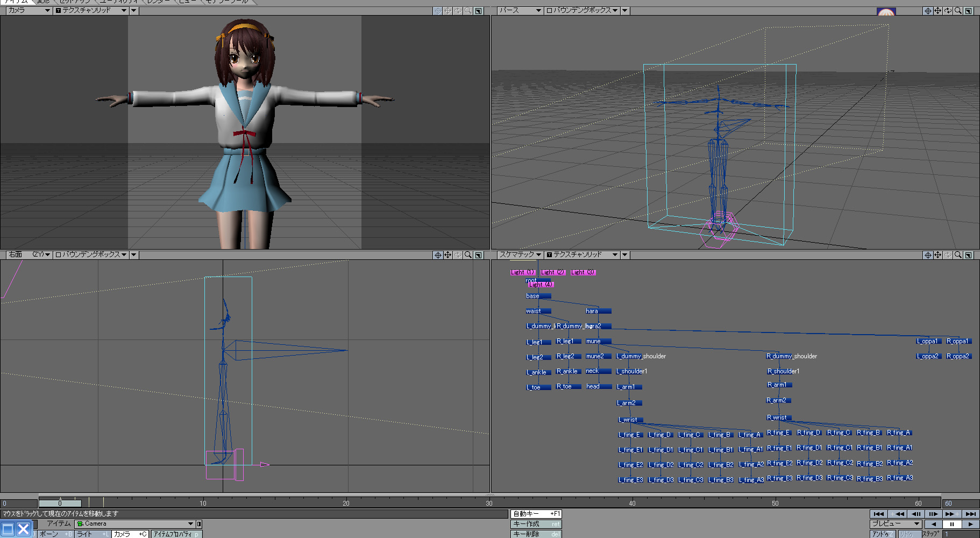Click the zoom magnifier icon in the camera viewport

(x=468, y=11)
